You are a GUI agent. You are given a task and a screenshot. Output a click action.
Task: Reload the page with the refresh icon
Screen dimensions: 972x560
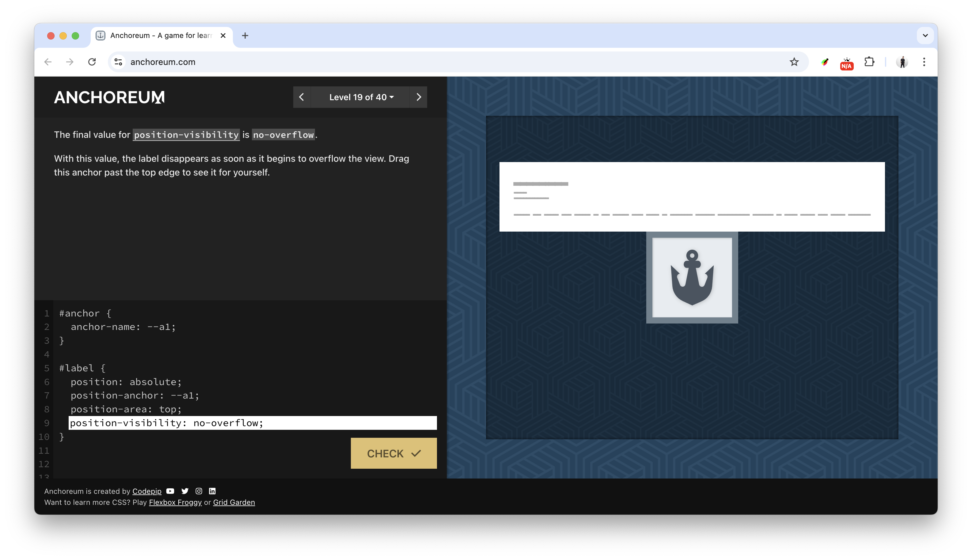pyautogui.click(x=92, y=62)
